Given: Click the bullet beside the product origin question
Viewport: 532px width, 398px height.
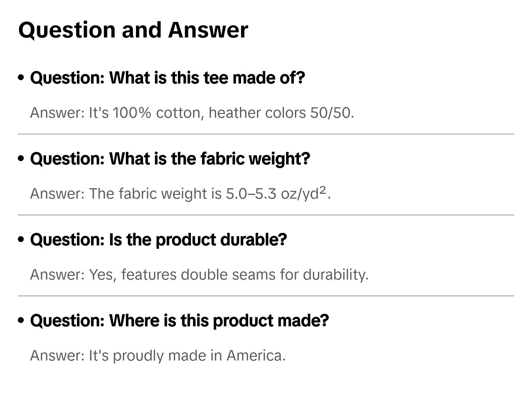Looking at the screenshot, I should 21,321.
